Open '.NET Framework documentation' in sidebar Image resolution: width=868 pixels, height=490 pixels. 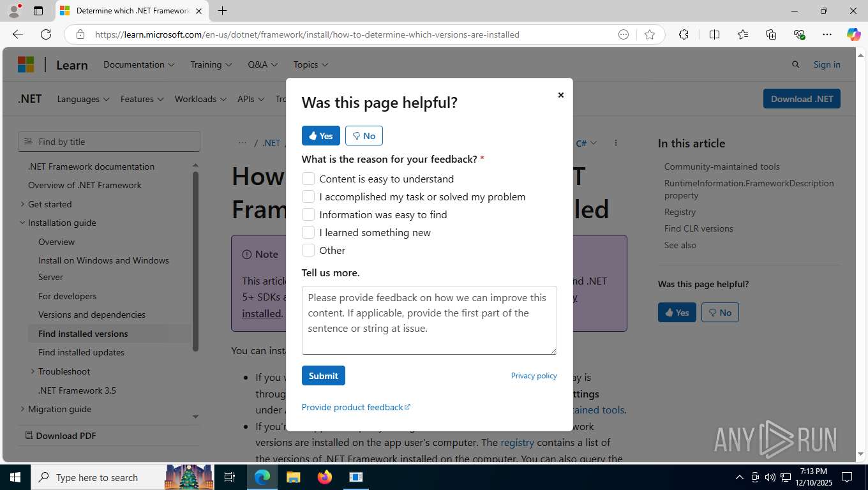(x=91, y=167)
